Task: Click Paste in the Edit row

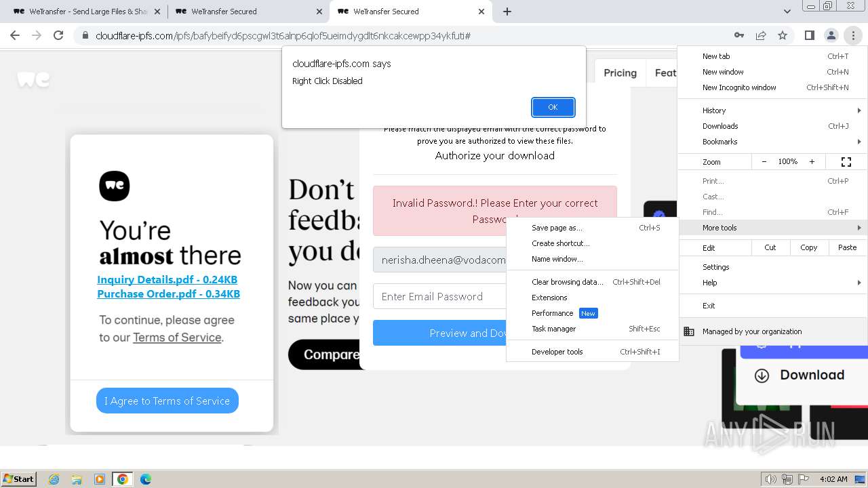Action: click(847, 247)
